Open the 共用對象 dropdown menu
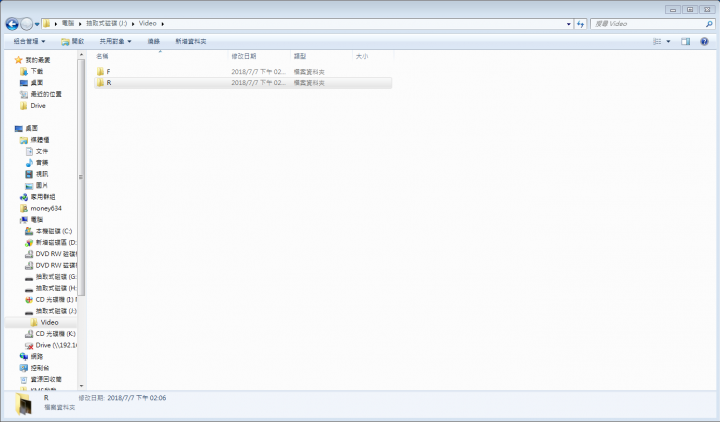 pos(115,41)
